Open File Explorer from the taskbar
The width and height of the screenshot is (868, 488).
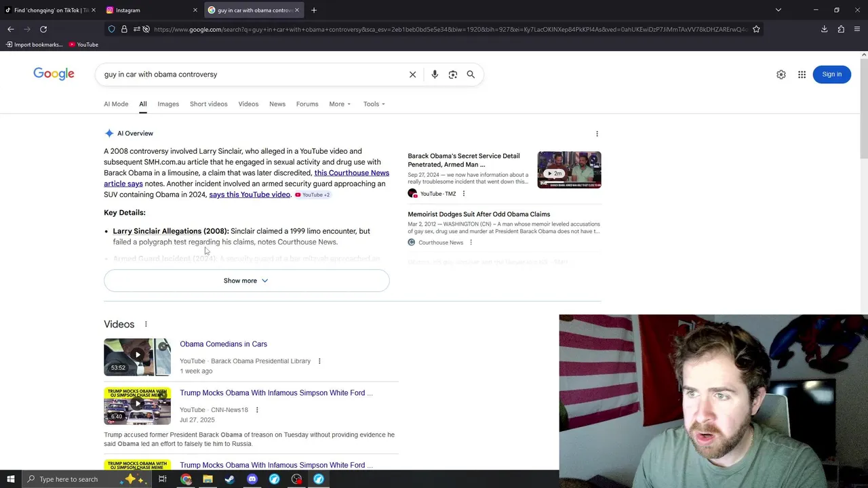[x=208, y=479]
